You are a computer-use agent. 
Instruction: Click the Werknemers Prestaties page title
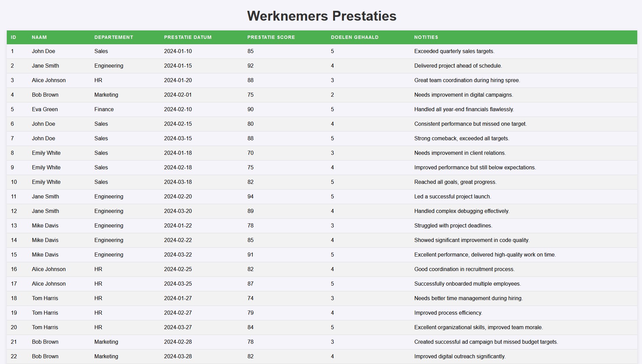[322, 16]
